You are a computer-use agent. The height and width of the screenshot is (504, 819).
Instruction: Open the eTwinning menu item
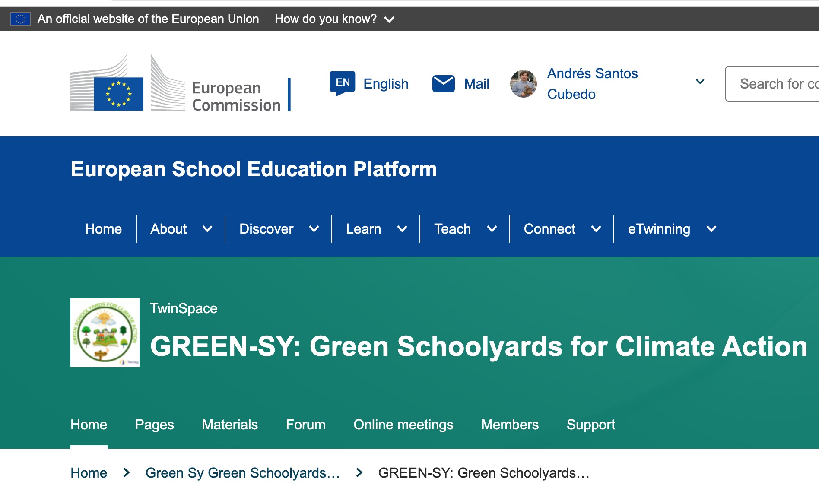point(659,229)
